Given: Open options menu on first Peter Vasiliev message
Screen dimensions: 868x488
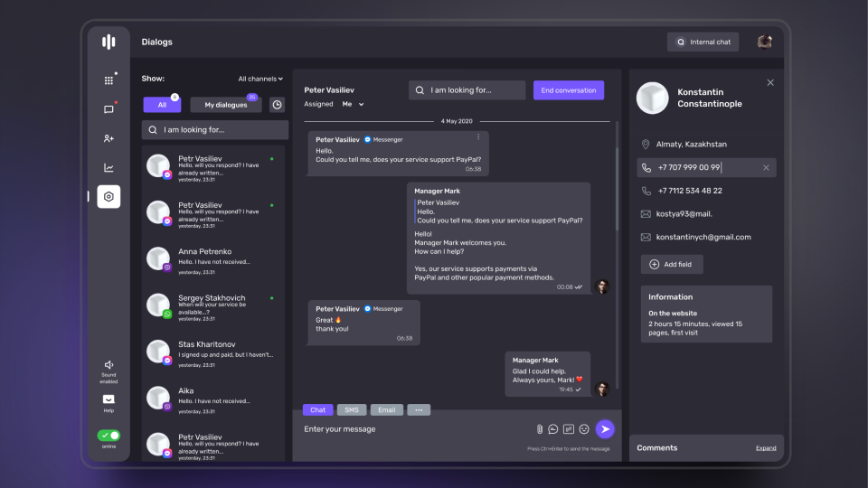Looking at the screenshot, I should 478,136.
